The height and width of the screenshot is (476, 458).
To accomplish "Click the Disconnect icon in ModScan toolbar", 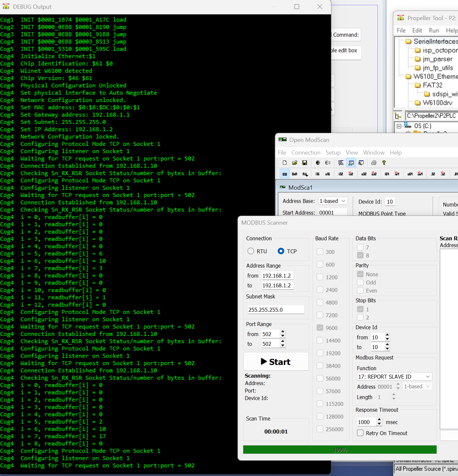I will click(x=328, y=163).
